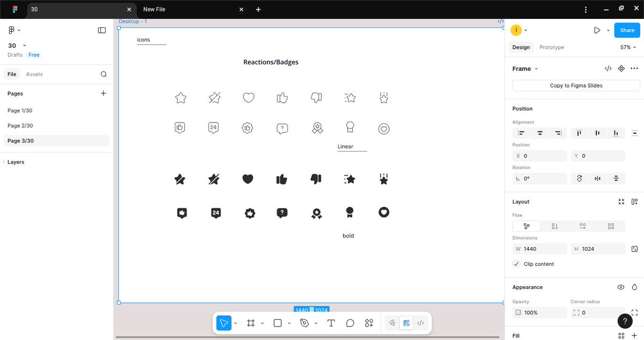Image resolution: width=644 pixels, height=340 pixels.
Task: Select vertical flow layout option
Action: (x=555, y=227)
